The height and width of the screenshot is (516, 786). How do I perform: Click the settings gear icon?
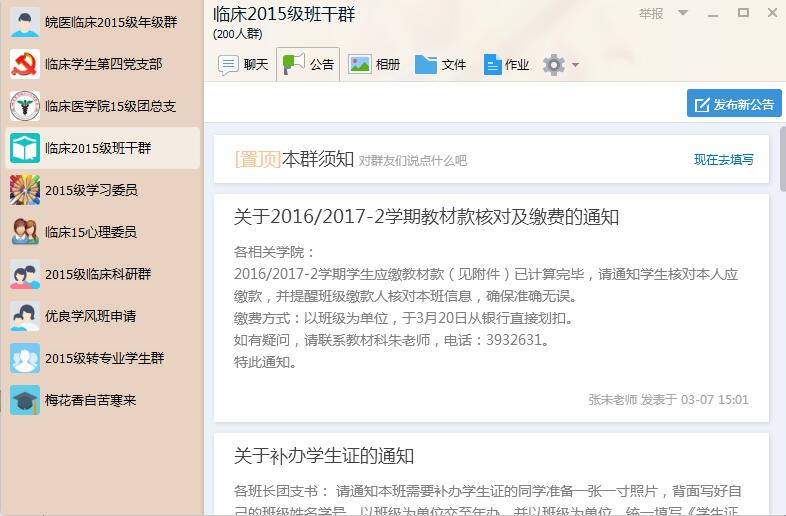(553, 65)
